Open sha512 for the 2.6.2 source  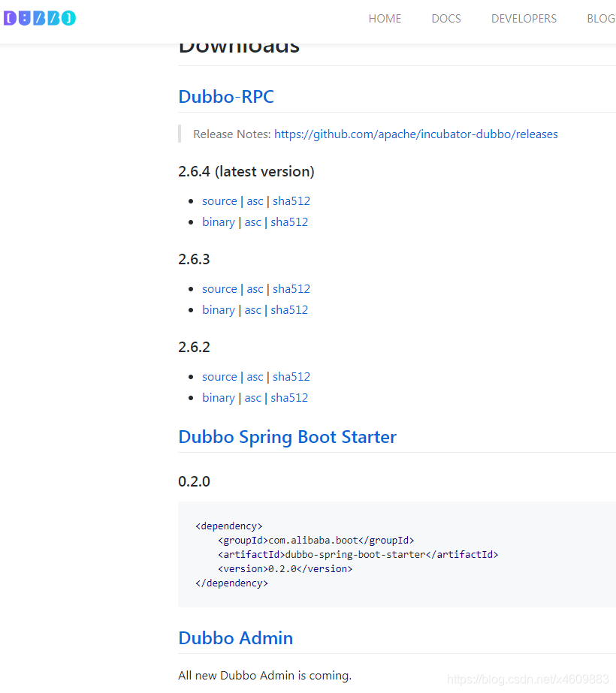click(x=291, y=377)
